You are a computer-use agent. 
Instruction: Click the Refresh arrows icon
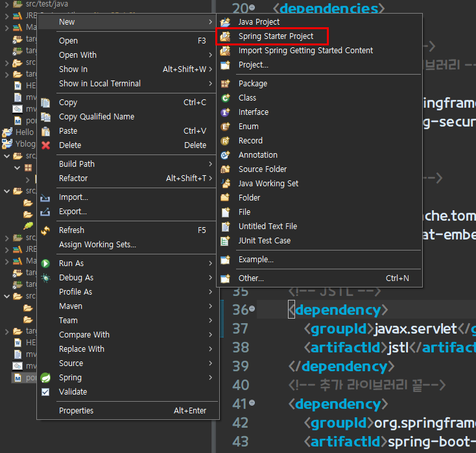(45, 230)
